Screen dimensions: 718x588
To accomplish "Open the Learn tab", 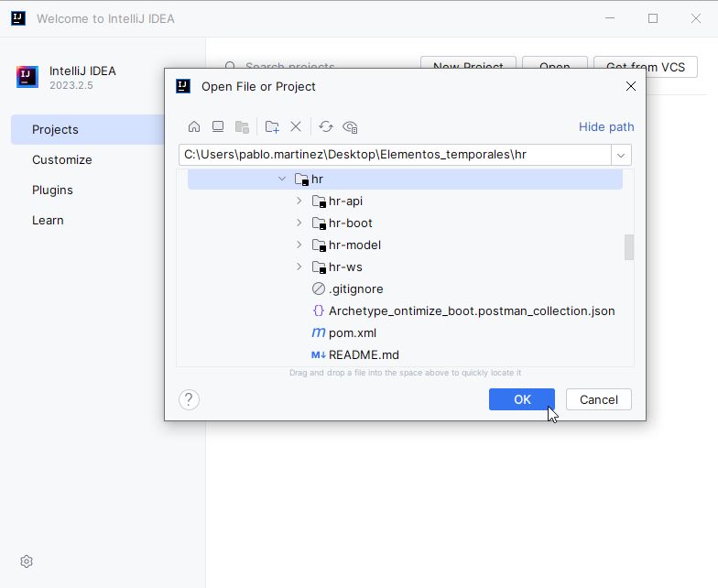I will [48, 220].
